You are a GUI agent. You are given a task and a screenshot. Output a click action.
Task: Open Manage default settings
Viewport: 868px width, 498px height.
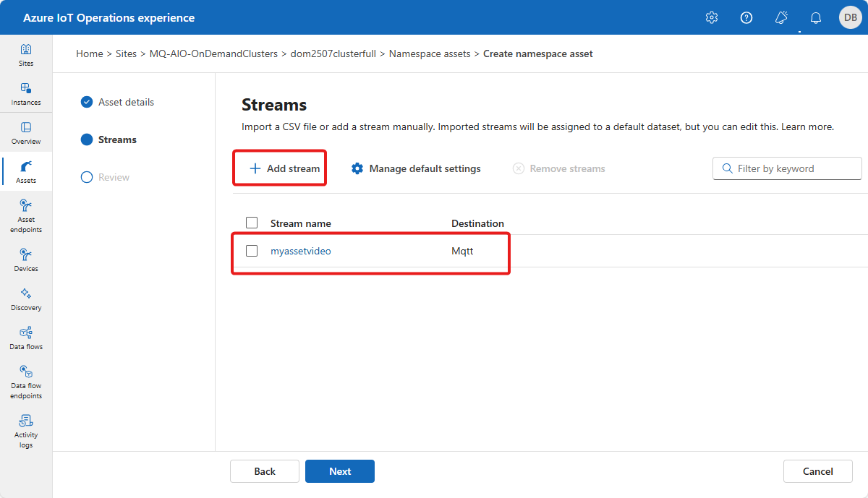416,168
